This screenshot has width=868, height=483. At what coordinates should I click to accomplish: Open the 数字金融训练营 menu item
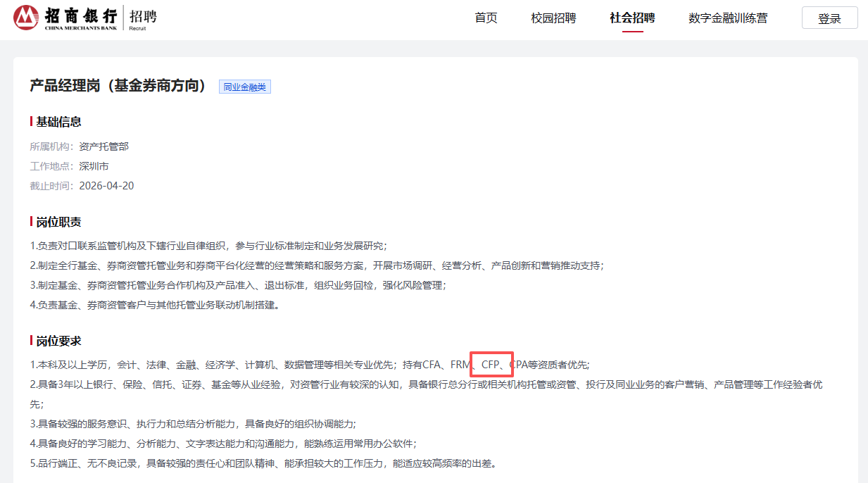tap(728, 18)
